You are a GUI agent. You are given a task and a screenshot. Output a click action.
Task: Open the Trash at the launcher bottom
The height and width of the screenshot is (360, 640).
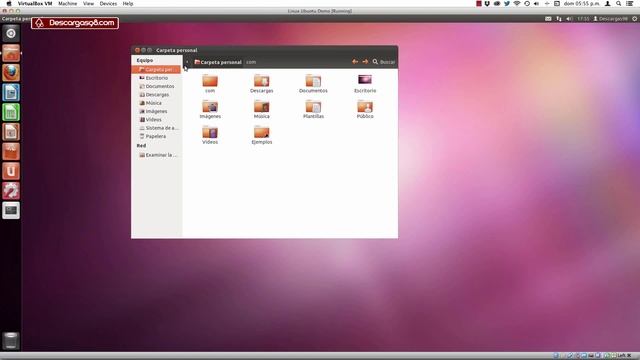coord(11,340)
